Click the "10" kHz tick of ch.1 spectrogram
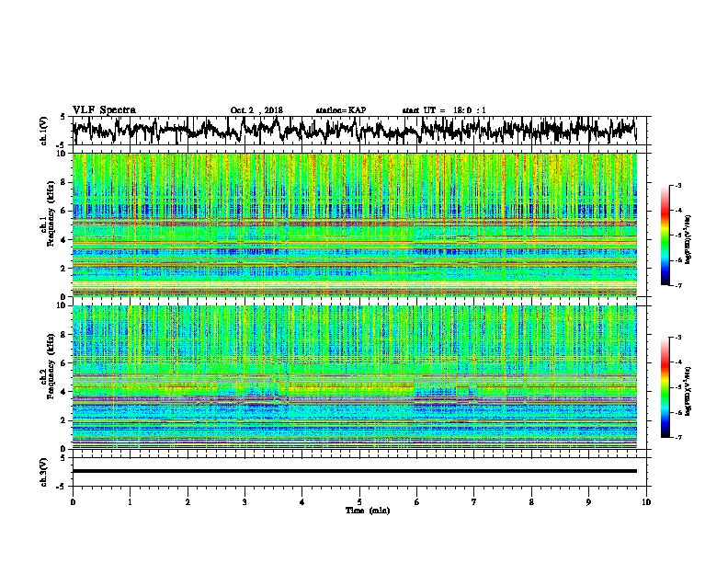The width and height of the screenshot is (728, 563). 62,154
